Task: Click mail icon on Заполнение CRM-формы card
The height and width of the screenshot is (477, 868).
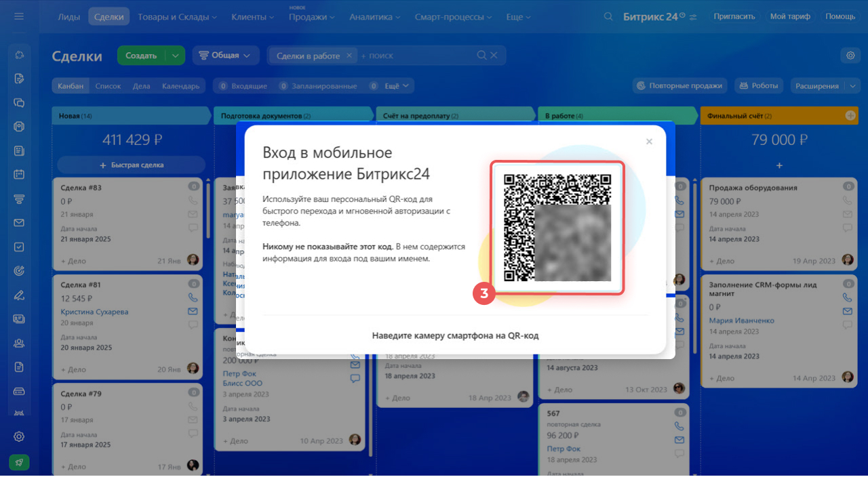Action: coord(848,311)
